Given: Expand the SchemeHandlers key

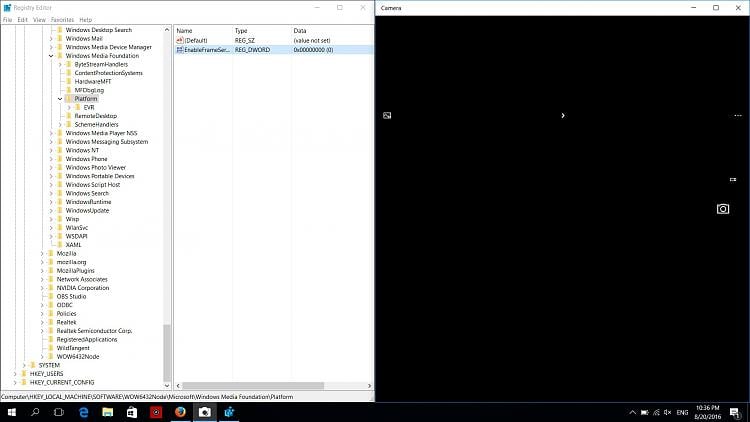Looking at the screenshot, I should coord(60,125).
